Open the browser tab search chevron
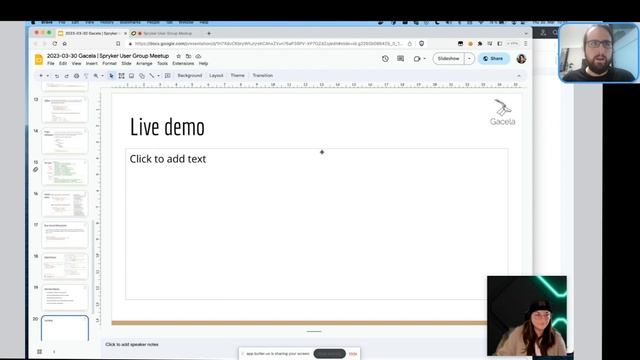Viewport: 640px width, 360px height. click(x=526, y=33)
